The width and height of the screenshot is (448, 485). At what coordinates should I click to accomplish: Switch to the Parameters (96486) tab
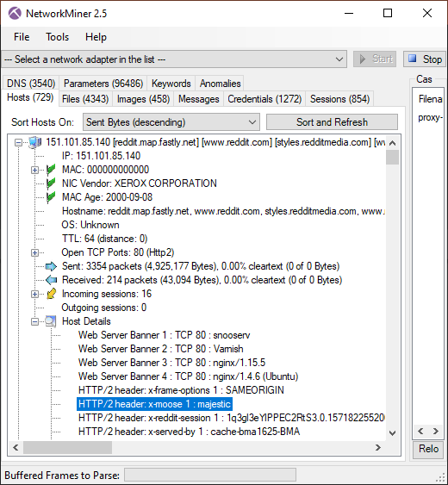pyautogui.click(x=103, y=84)
